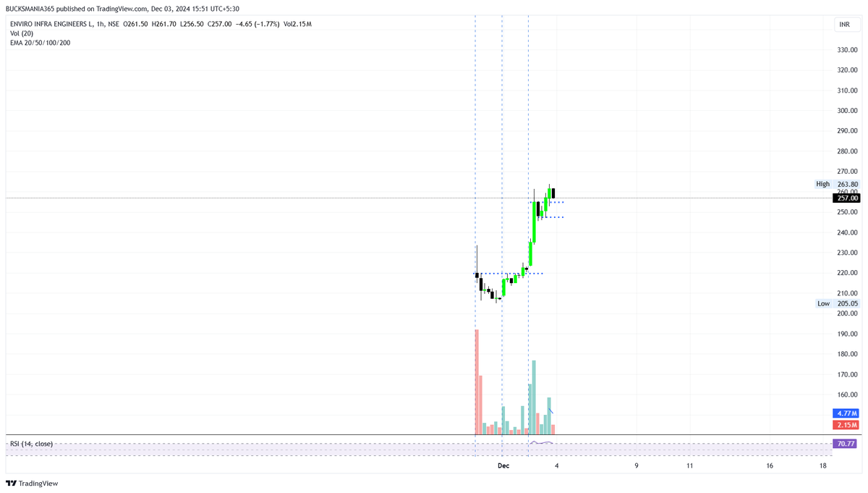Click the Vol2.15M value in header
868x493 pixels.
point(297,24)
